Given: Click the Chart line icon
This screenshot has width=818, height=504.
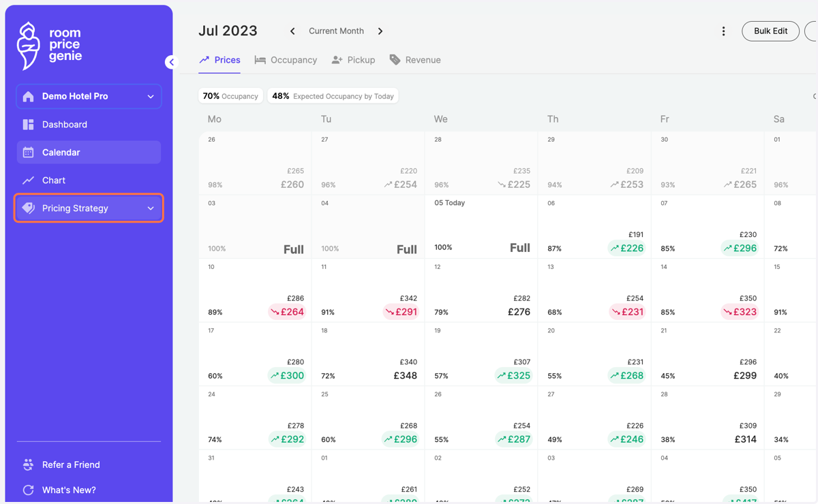Looking at the screenshot, I should (28, 180).
